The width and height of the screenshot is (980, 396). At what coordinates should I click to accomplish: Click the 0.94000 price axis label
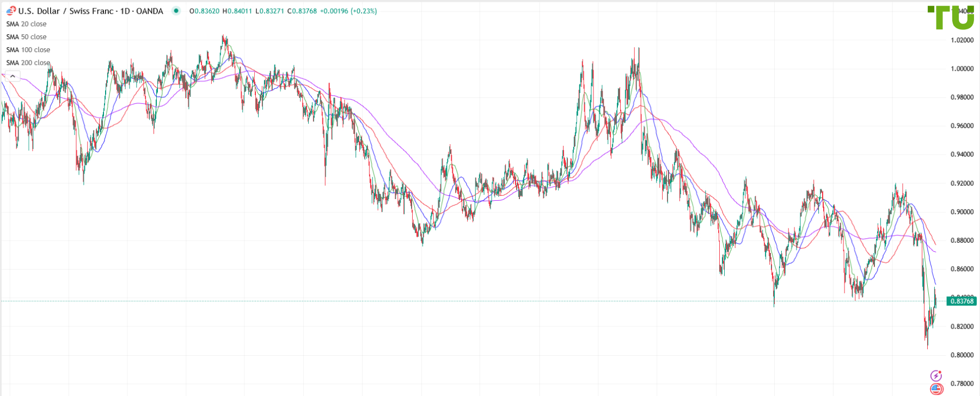coord(962,154)
